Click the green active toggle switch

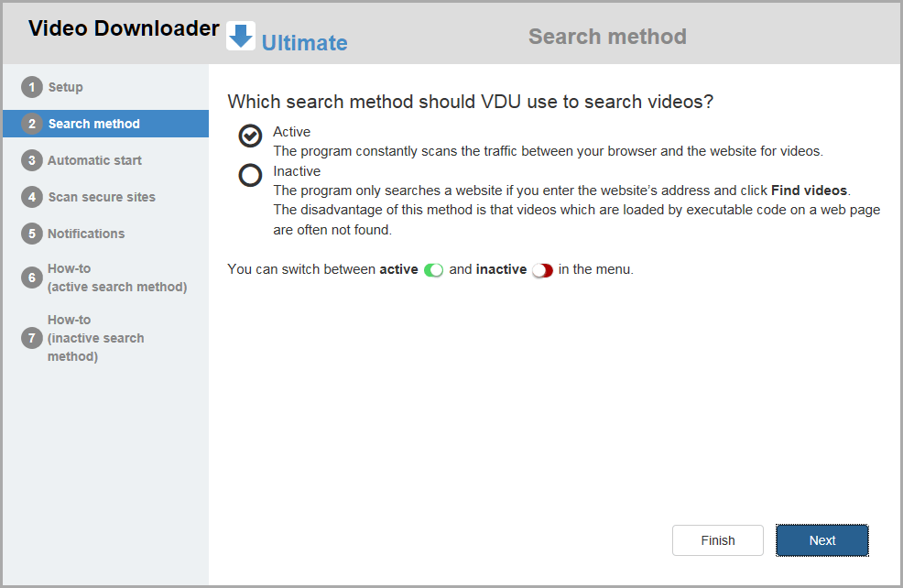point(434,269)
